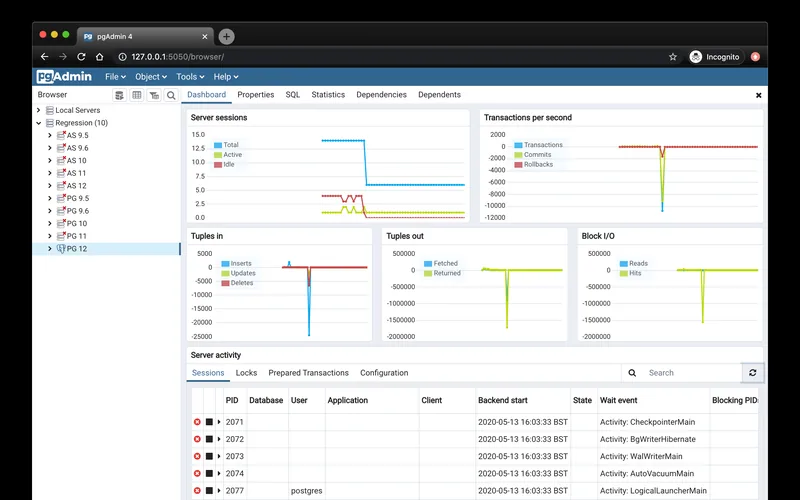Switch to the Statistics tab
The image size is (800, 500).
click(x=328, y=95)
